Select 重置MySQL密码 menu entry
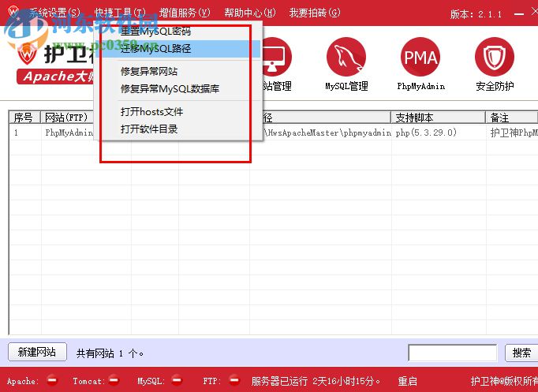This screenshot has height=392, width=538. 178,32
